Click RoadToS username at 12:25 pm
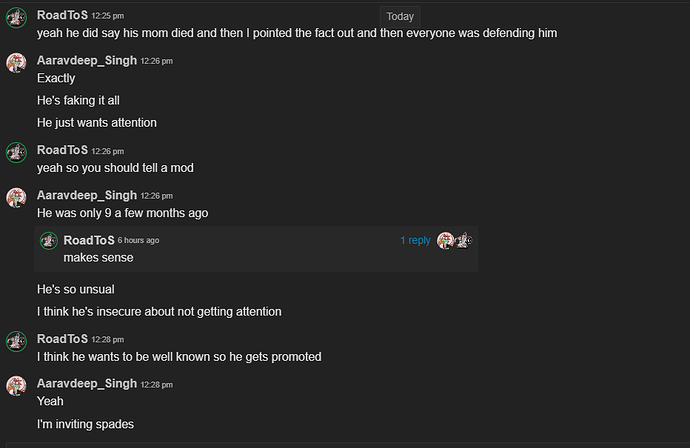The height and width of the screenshot is (448, 690). (62, 15)
